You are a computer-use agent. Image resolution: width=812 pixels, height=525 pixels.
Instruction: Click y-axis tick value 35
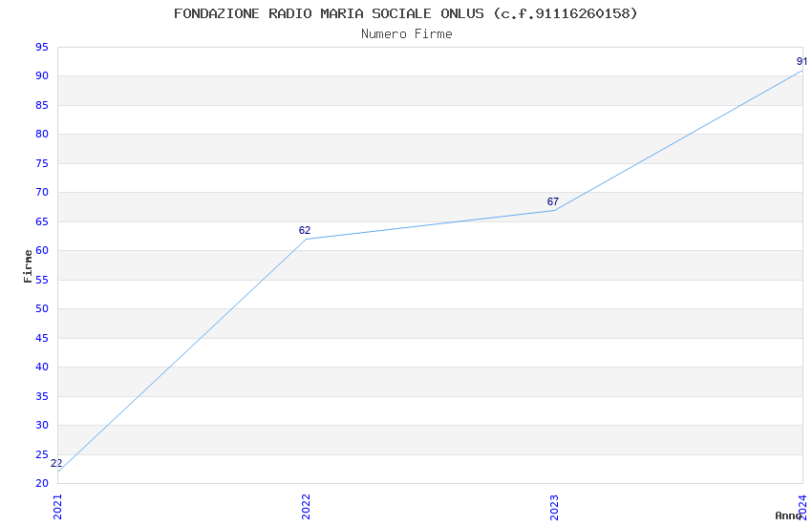[x=42, y=397]
